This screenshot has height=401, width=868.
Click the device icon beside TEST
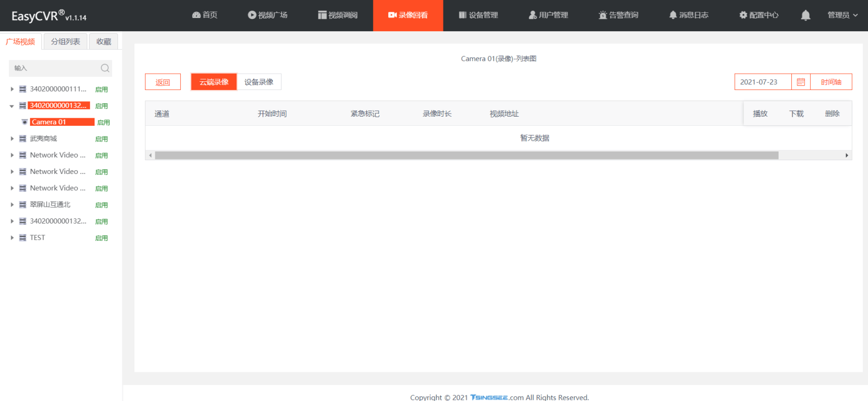pos(22,238)
